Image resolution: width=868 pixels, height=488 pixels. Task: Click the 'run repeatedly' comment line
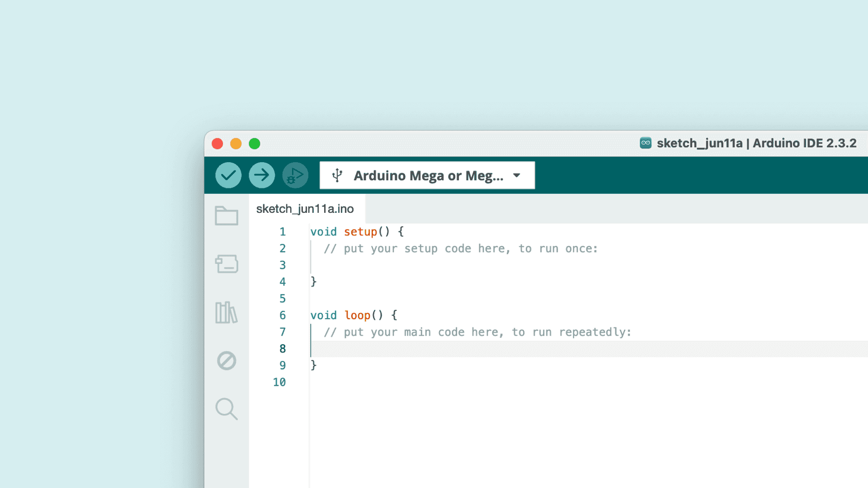[477, 332]
